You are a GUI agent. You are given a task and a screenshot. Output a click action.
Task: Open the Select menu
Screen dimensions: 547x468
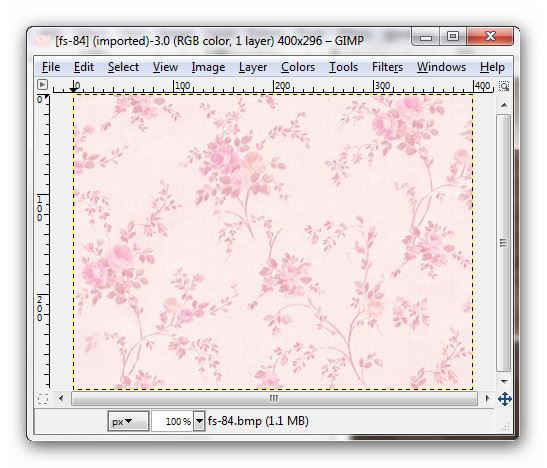pos(123,67)
